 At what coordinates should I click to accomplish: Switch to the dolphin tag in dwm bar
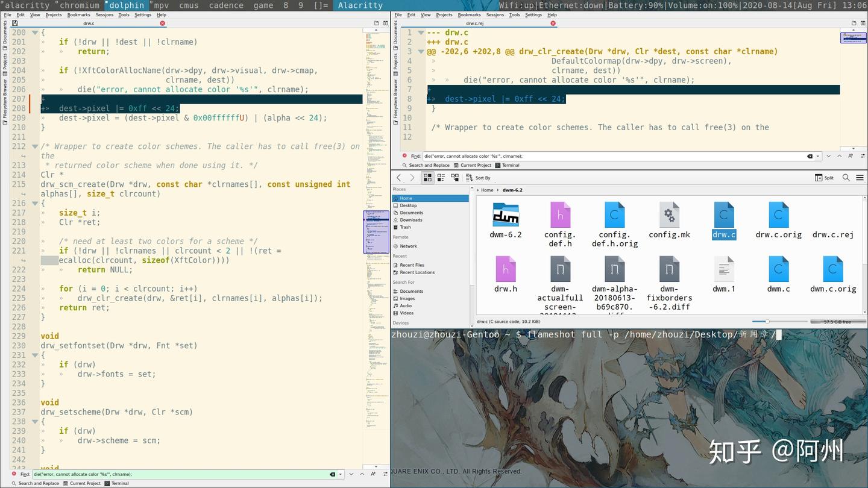[126, 5]
